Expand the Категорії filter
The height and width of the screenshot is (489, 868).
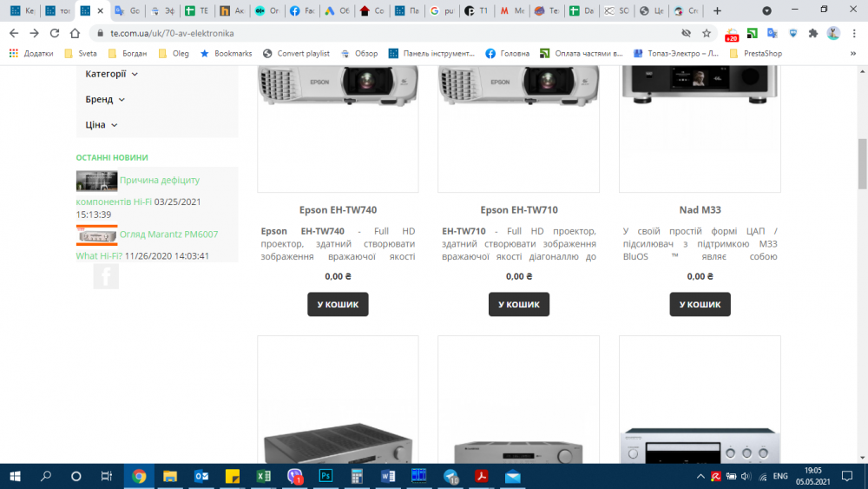click(111, 74)
